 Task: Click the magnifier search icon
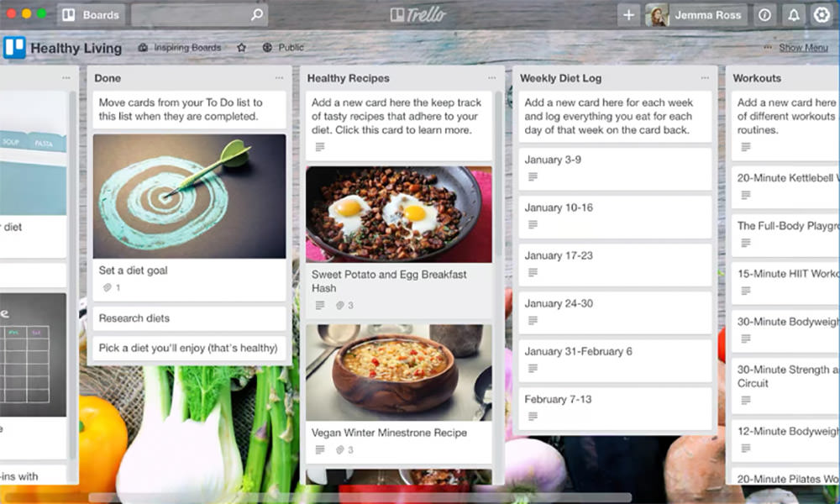point(257,14)
